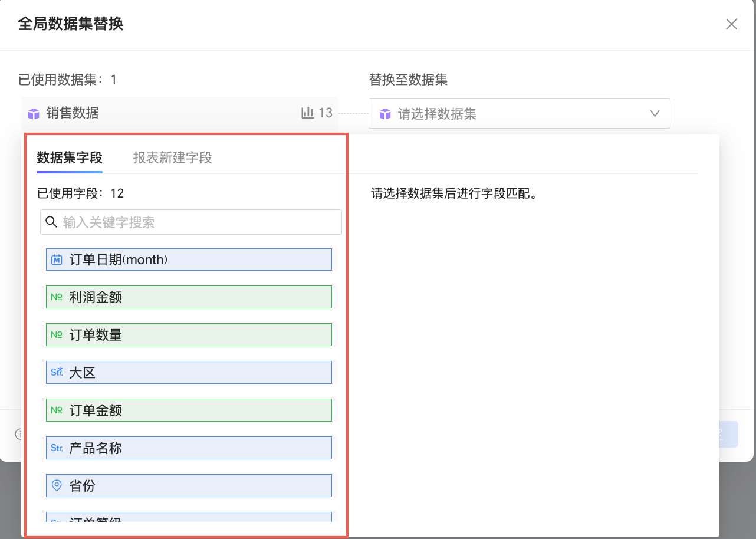The width and height of the screenshot is (756, 539).
Task: Click the number type icon beside 利润金额
Action: point(57,297)
